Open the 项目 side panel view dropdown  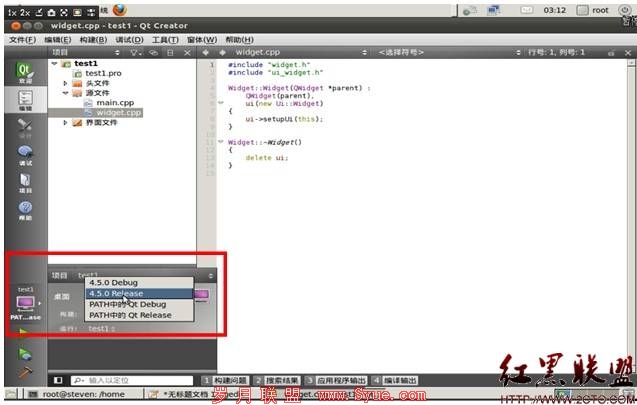(x=117, y=52)
